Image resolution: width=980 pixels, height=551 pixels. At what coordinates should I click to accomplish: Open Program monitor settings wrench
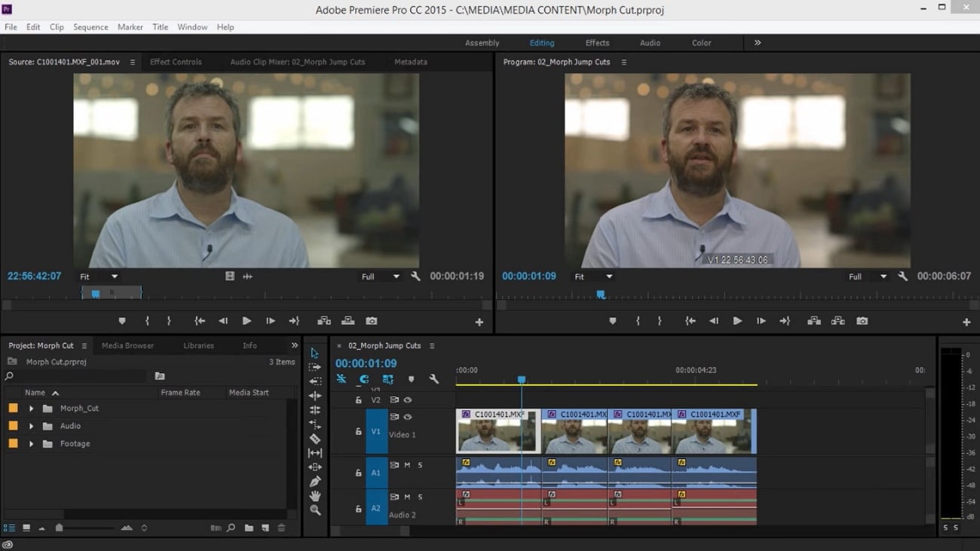[x=903, y=277]
